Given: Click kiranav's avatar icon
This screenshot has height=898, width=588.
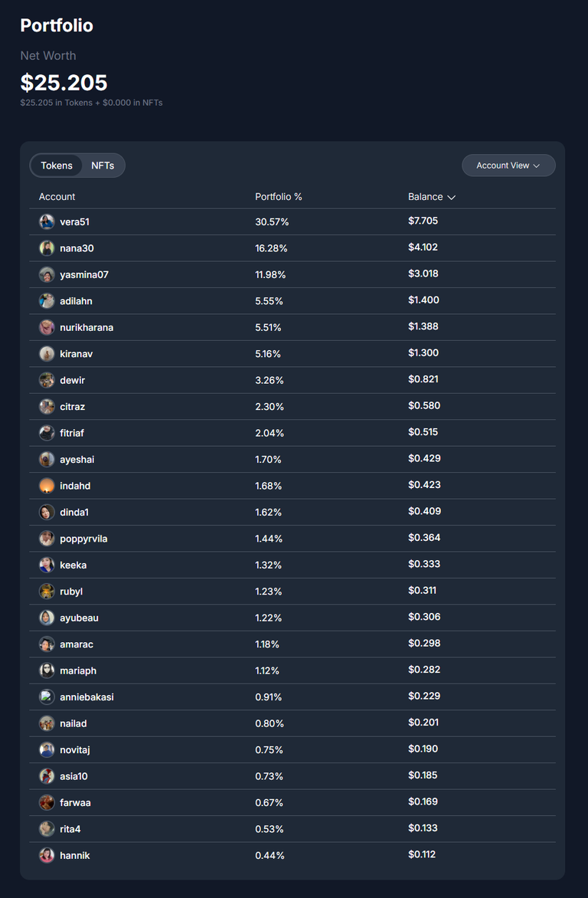Looking at the screenshot, I should tap(47, 353).
